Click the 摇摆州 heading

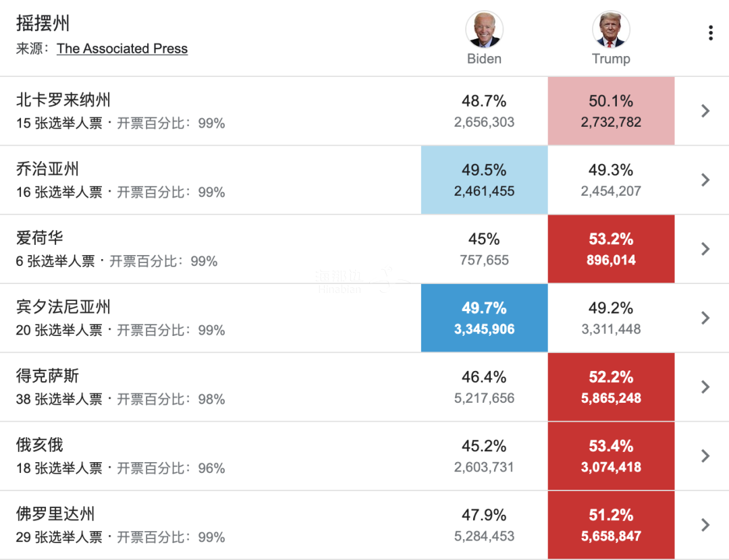pyautogui.click(x=43, y=24)
